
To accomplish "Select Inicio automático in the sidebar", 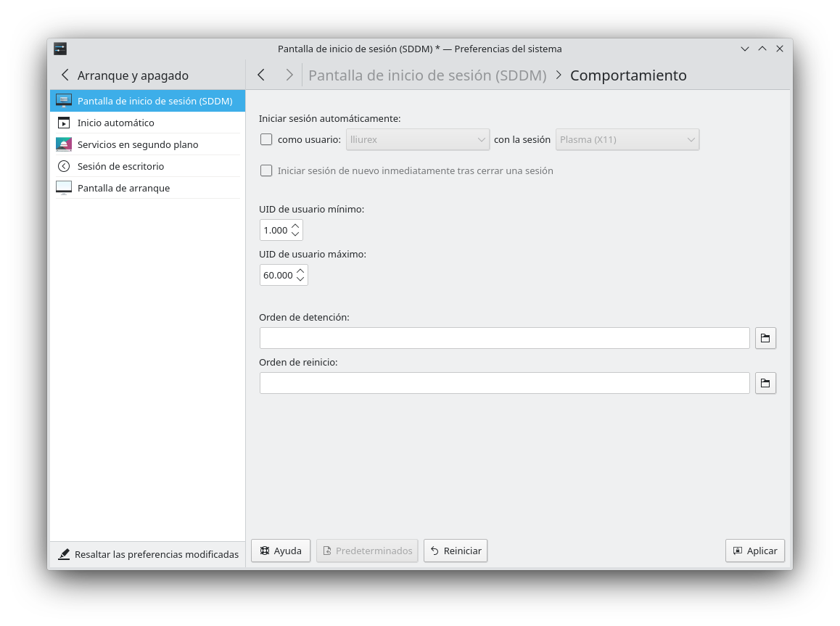I will 116,123.
